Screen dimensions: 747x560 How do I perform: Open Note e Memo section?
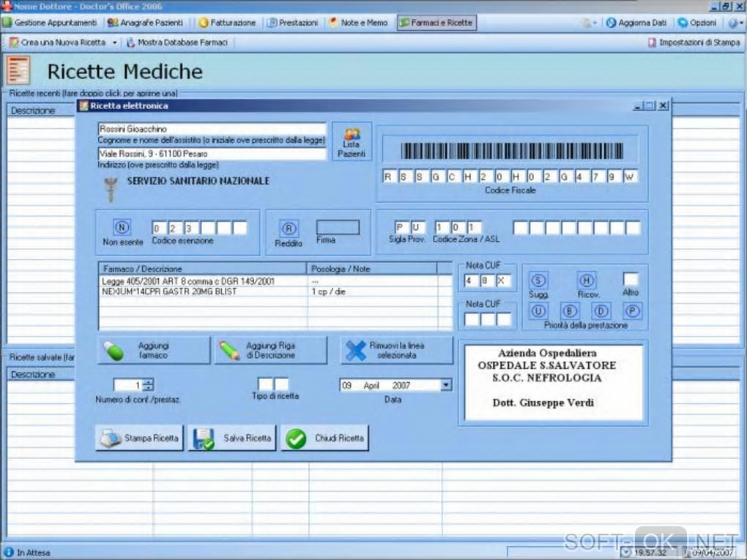358,23
